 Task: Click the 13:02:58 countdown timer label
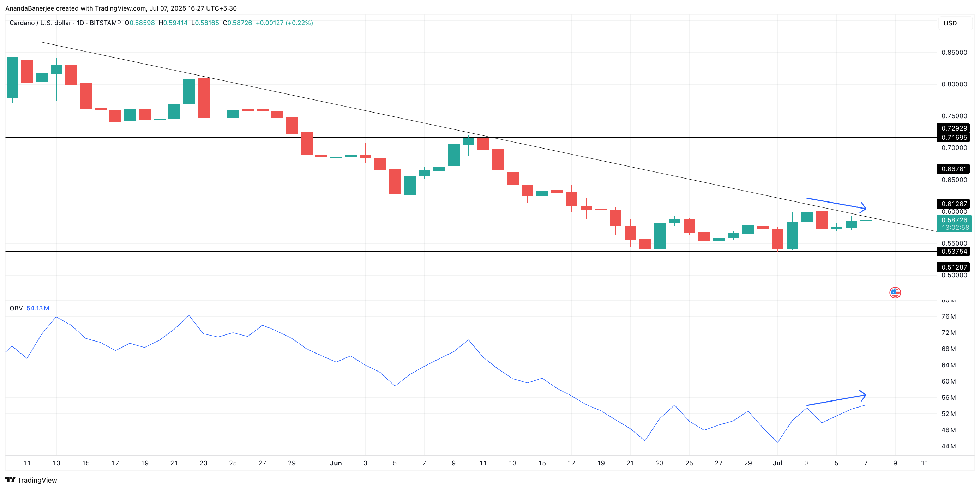pos(955,228)
